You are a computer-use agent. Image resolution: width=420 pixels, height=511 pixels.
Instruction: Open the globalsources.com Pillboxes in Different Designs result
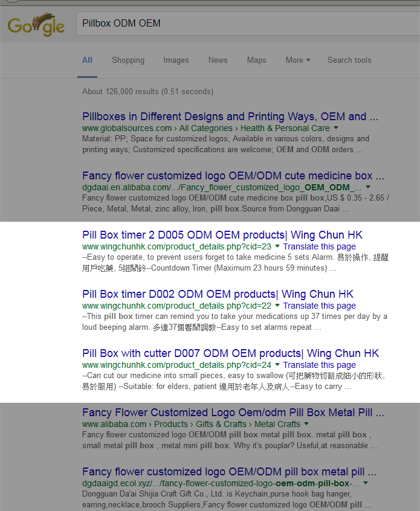230,117
